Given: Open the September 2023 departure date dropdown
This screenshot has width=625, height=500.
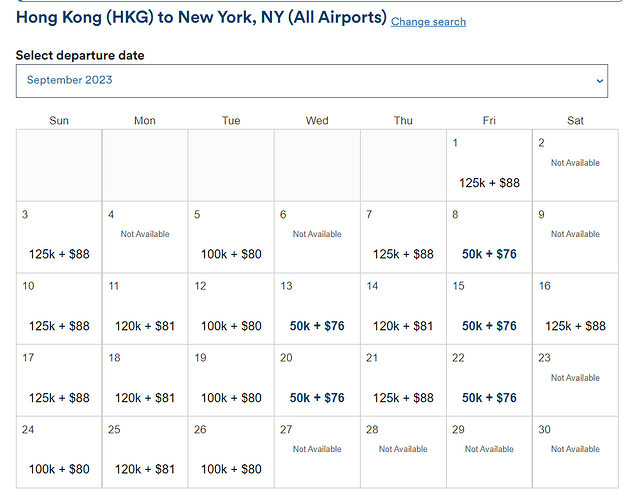Looking at the screenshot, I should pos(312,81).
